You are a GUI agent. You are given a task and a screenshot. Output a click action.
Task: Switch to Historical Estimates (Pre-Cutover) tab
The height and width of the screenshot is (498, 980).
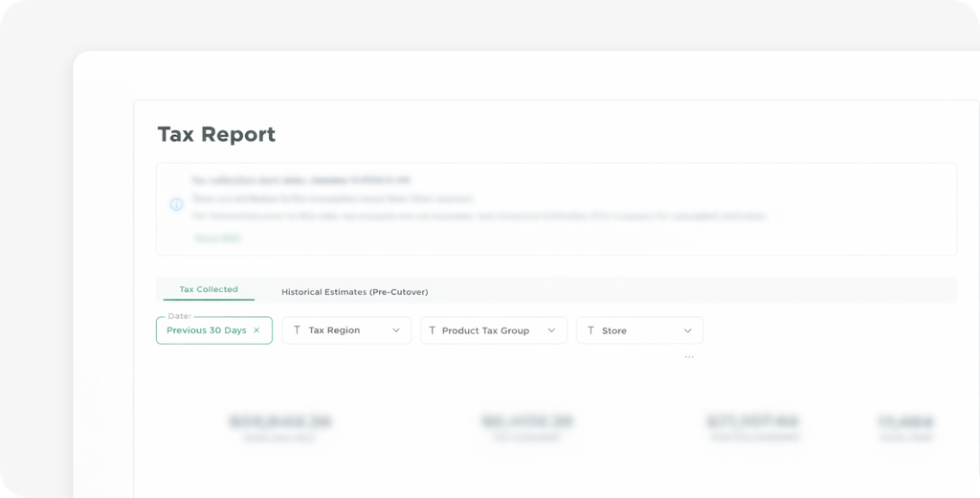pyautogui.click(x=354, y=291)
